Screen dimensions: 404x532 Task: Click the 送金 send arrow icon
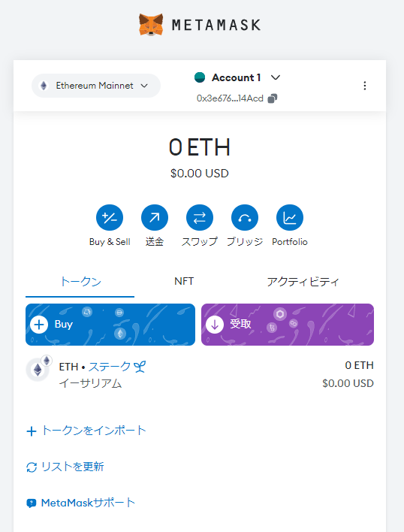[155, 217]
